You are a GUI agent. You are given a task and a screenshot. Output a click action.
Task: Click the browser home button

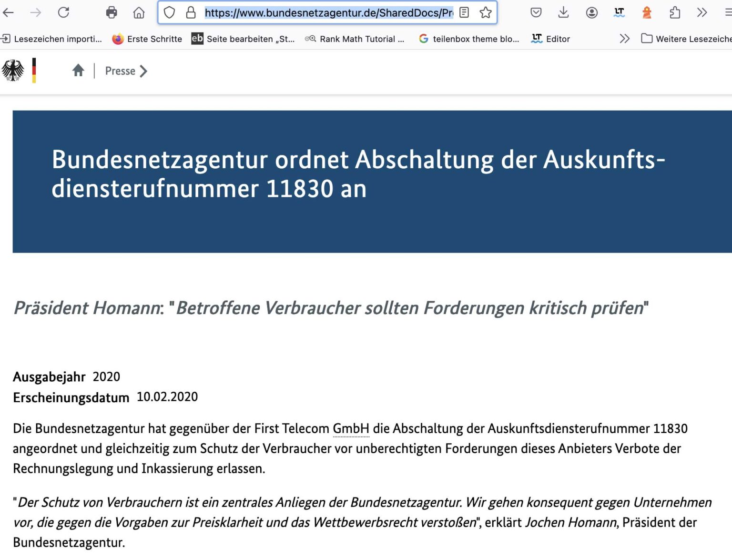pos(139,13)
